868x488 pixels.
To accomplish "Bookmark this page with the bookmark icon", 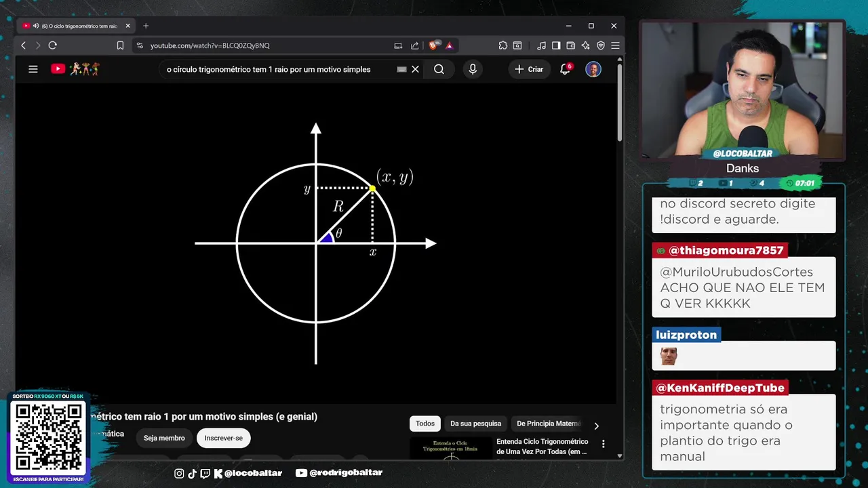I will pyautogui.click(x=120, y=45).
